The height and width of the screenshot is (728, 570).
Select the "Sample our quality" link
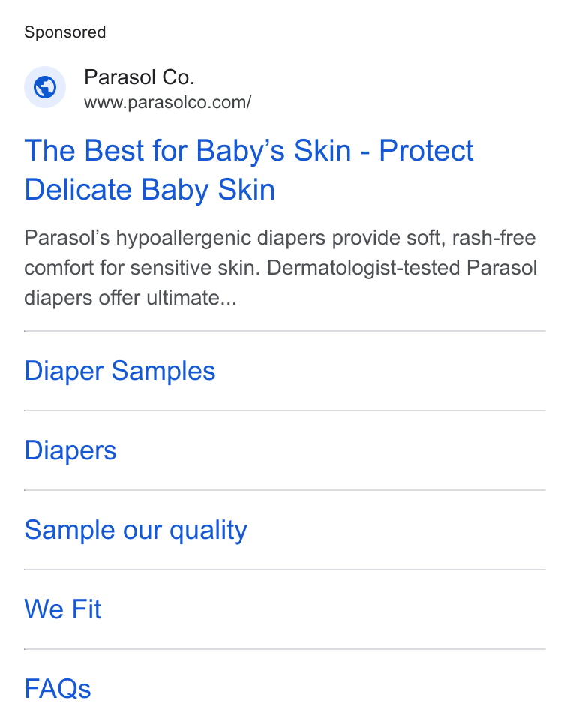(136, 530)
